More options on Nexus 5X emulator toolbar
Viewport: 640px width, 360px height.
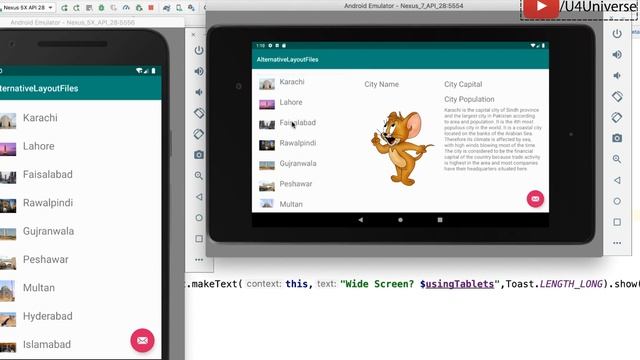[199, 260]
